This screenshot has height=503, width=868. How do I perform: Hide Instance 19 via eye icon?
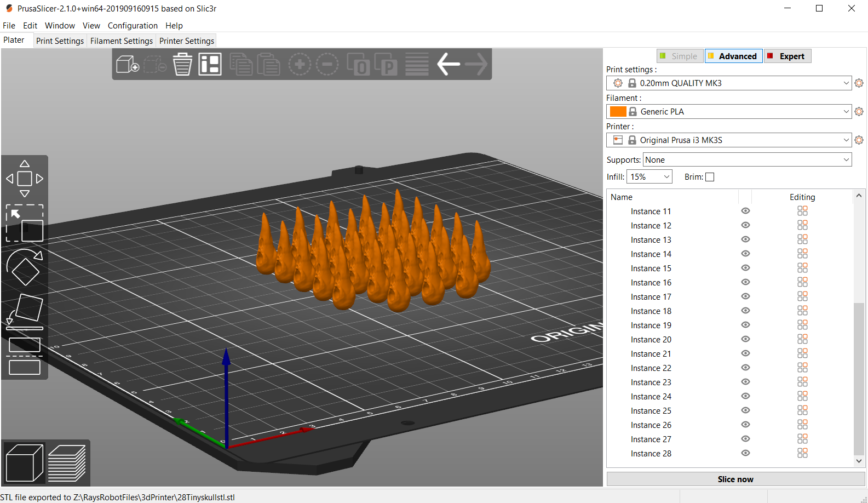pyautogui.click(x=745, y=325)
